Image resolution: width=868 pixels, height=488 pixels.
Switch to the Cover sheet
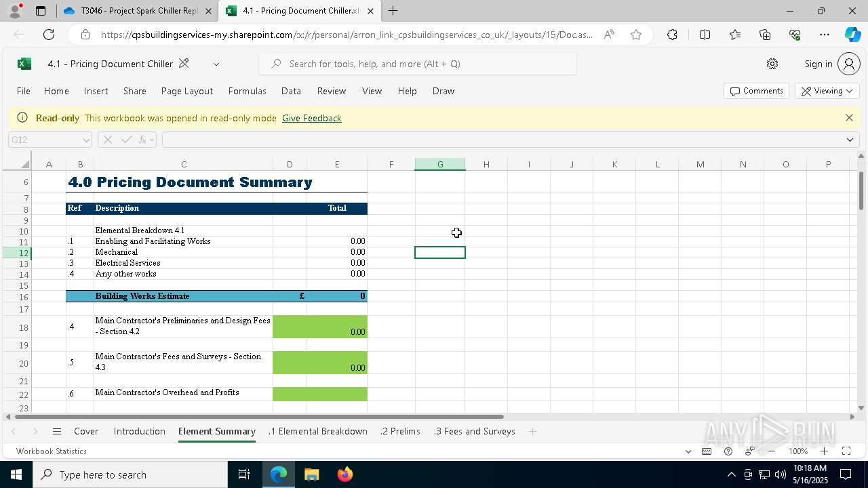click(86, 431)
